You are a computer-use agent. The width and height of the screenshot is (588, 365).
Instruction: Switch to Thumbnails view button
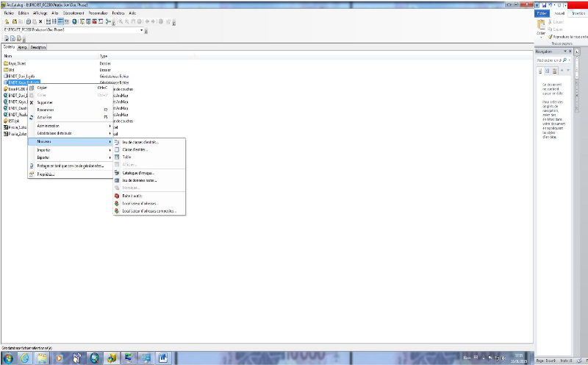point(67,22)
